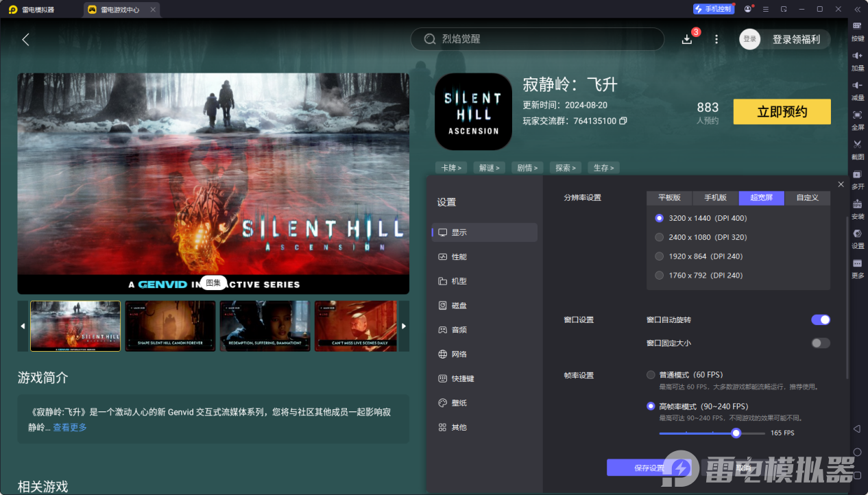The image size is (868, 495).
Task: Click the fullscreen (全屏) sidebar icon
Action: click(x=857, y=115)
